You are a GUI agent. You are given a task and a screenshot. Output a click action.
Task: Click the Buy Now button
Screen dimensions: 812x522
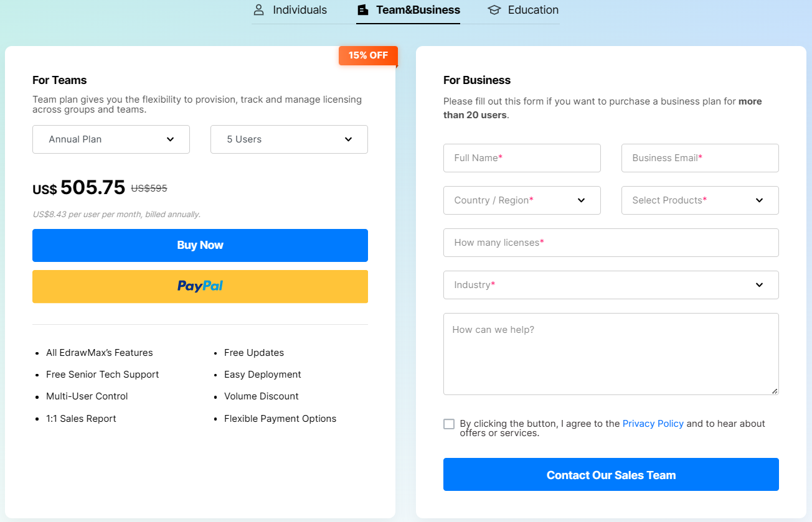pos(200,245)
